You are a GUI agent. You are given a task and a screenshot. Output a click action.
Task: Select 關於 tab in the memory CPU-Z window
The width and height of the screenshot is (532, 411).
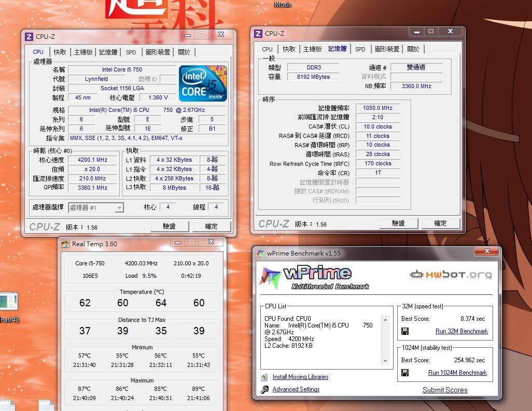(413, 49)
